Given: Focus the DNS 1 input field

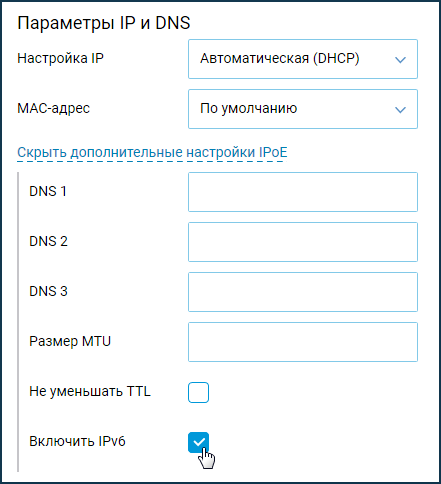Looking at the screenshot, I should 303,192.
